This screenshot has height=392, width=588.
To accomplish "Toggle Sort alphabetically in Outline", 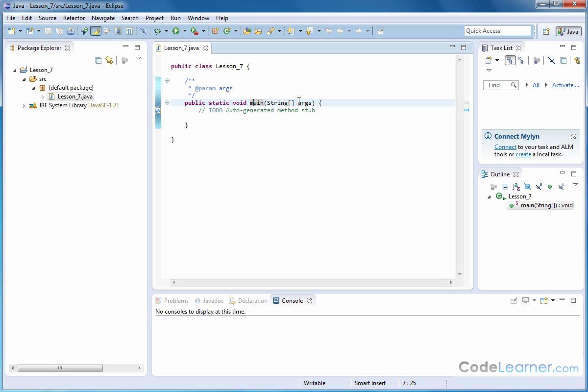I will coord(516,187).
